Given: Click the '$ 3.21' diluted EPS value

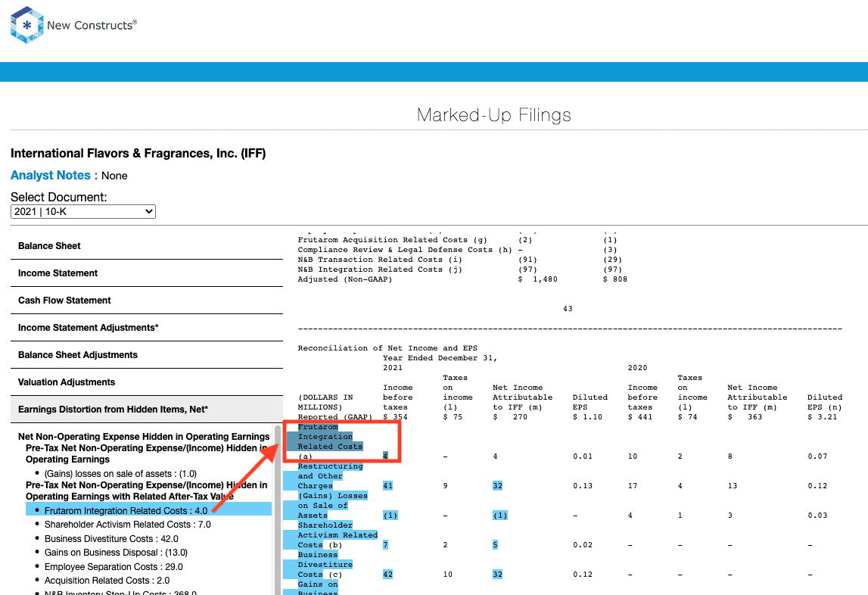Looking at the screenshot, I should [x=822, y=417].
